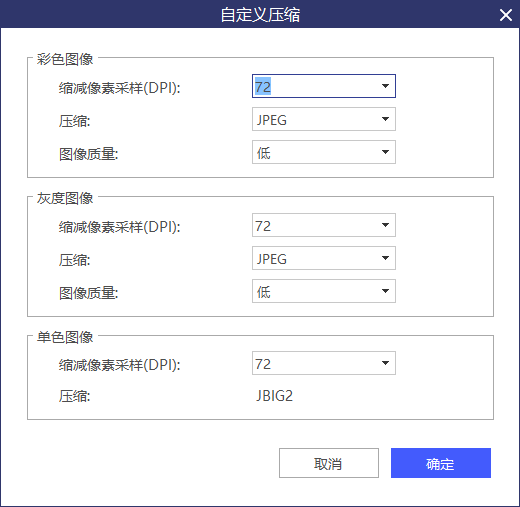Click the 72 text field under 灰度图像
Screen dimensions: 520x507
pyautogui.click(x=313, y=225)
